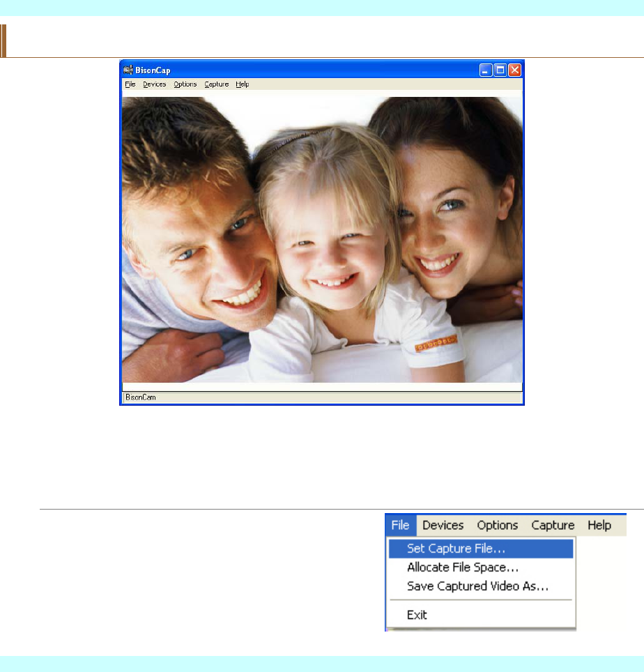Image resolution: width=644 pixels, height=672 pixels.
Task: Click Capture in the enlarged menu bar
Action: coord(553,526)
